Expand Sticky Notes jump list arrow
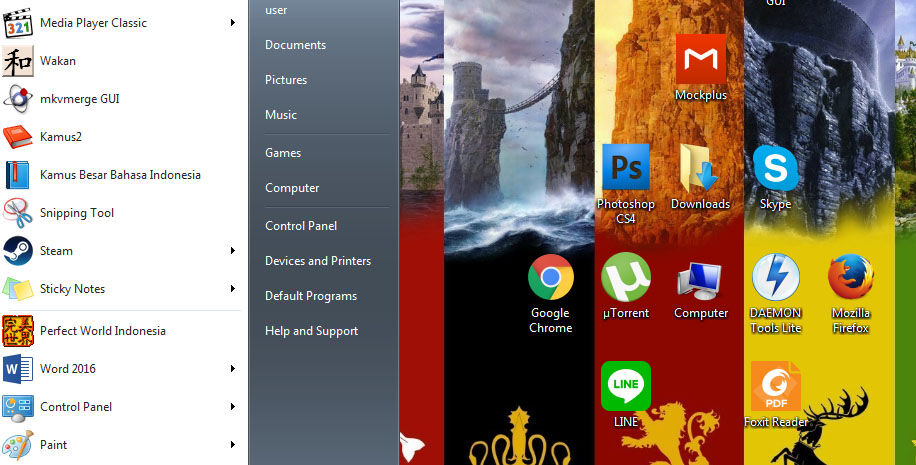The image size is (916, 465). click(233, 289)
